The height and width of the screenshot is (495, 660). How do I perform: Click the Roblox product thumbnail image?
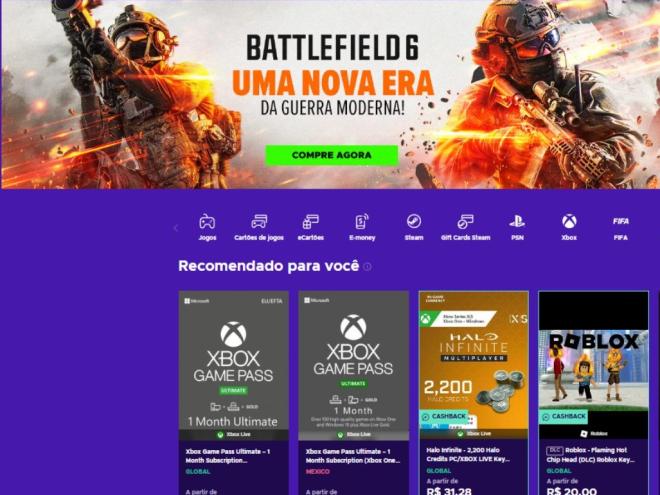click(593, 365)
